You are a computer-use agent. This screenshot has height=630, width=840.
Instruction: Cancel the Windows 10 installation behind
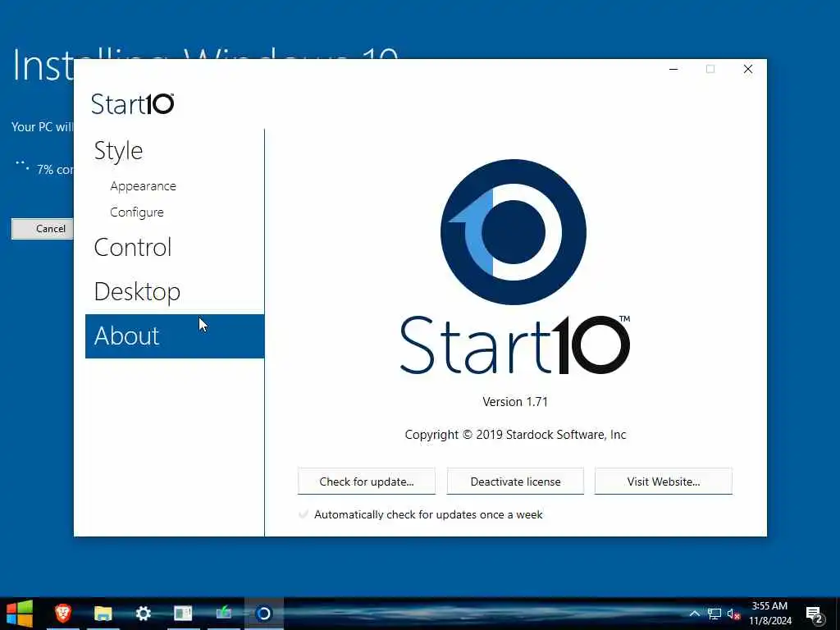[x=43, y=229]
